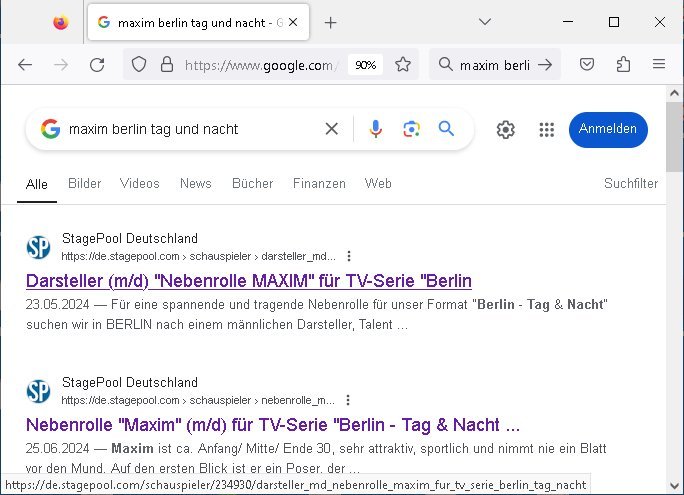Start voice search with microphone icon
Viewport: 684px width, 495px height.
376,129
